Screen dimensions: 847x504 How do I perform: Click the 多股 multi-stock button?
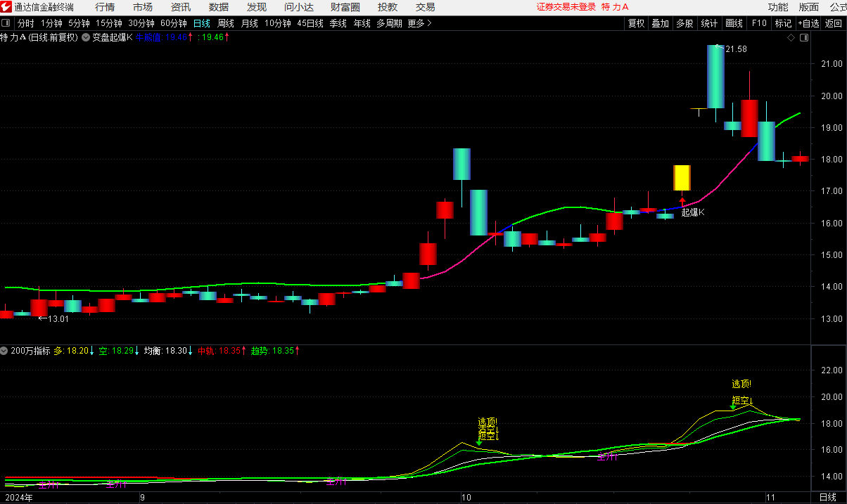click(x=685, y=23)
